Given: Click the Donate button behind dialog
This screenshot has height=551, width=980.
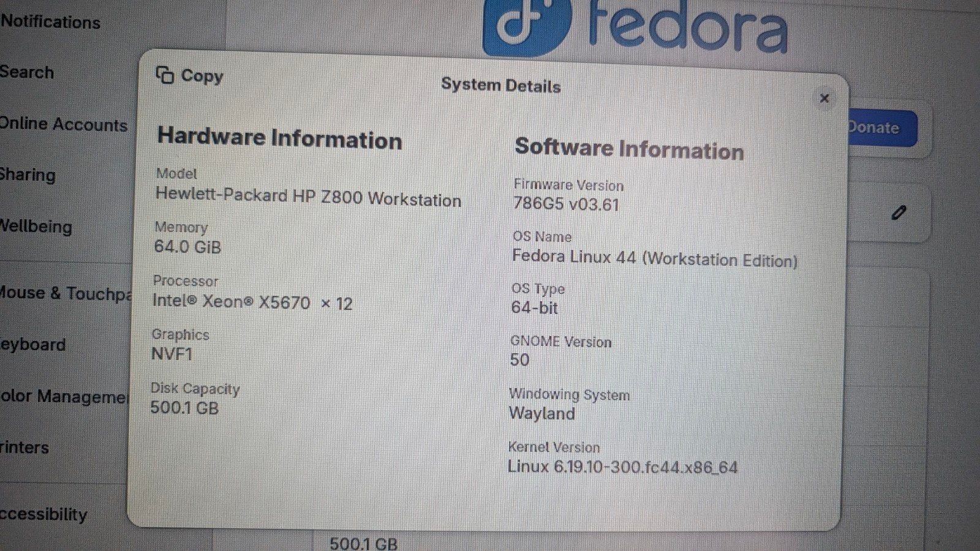Looking at the screenshot, I should (882, 128).
